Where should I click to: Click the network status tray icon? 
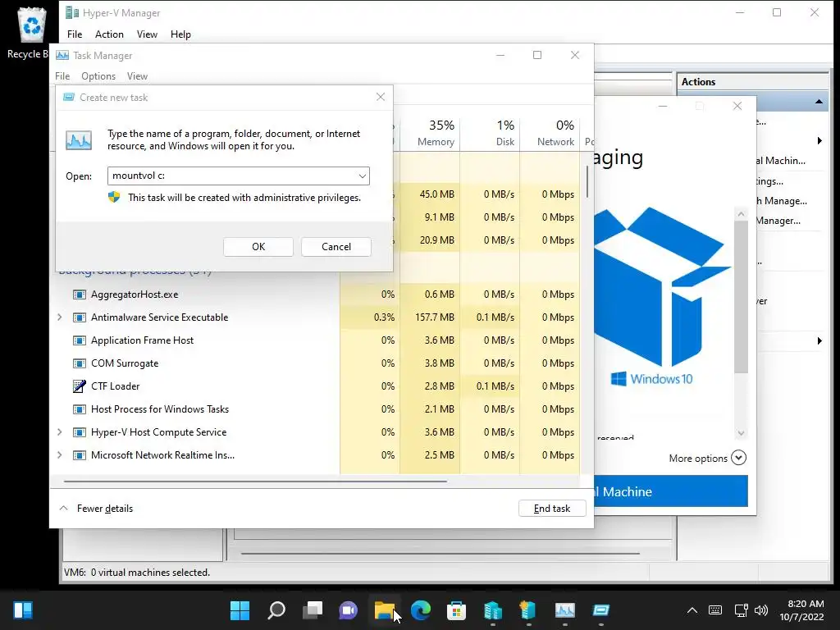coord(742,609)
